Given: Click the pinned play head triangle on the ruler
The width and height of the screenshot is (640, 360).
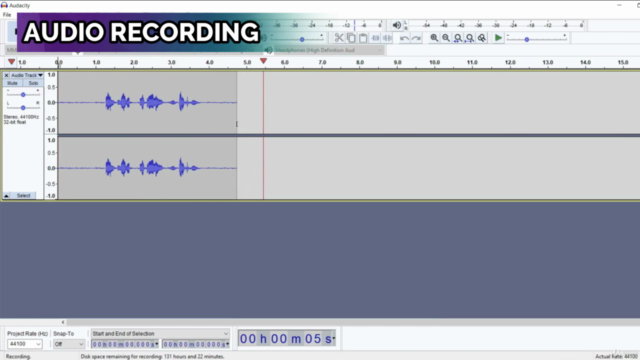Looking at the screenshot, I should click(11, 62).
